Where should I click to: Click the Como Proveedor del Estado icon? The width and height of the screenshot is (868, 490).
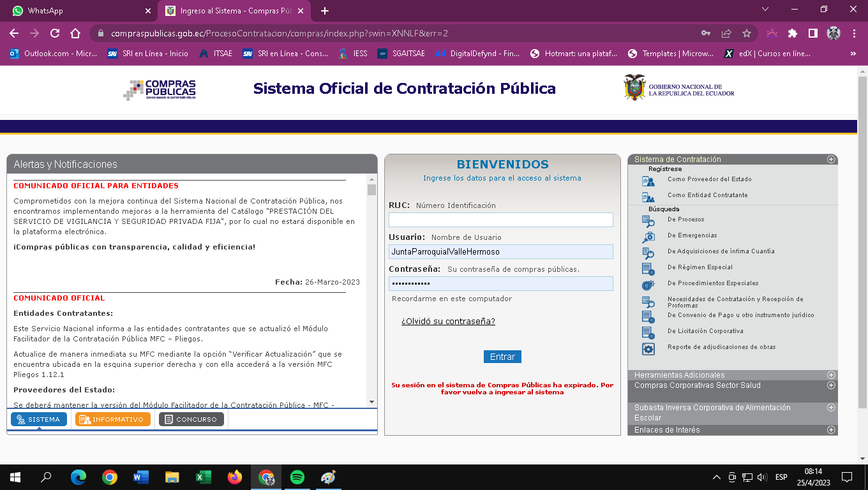(648, 181)
